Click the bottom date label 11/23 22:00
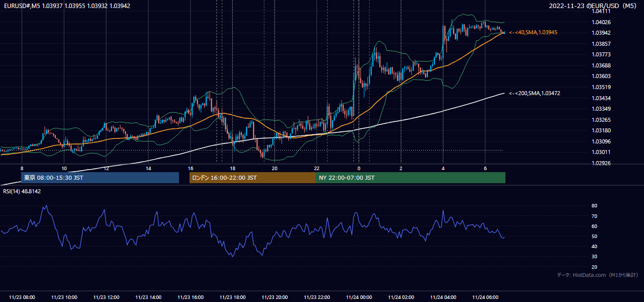 [316, 297]
